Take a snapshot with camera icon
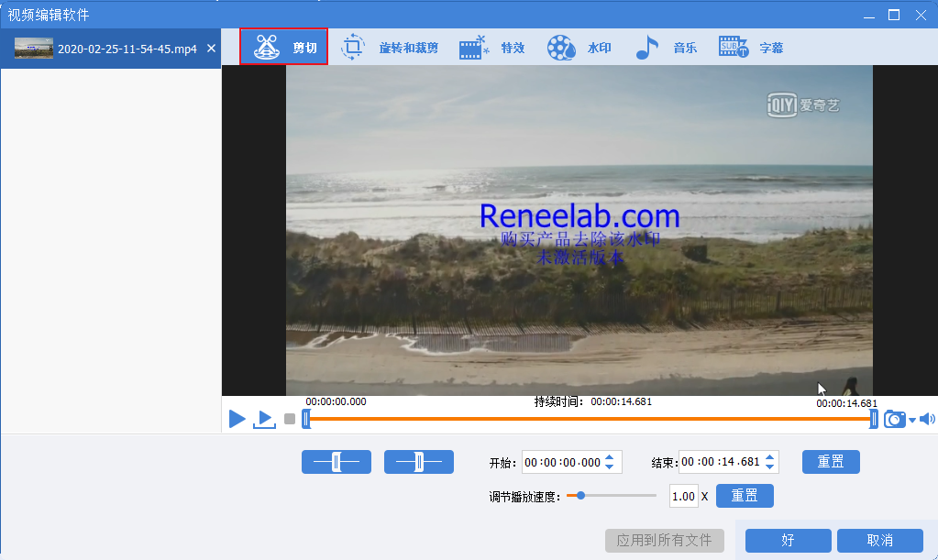This screenshot has height=560, width=938. pyautogui.click(x=894, y=419)
